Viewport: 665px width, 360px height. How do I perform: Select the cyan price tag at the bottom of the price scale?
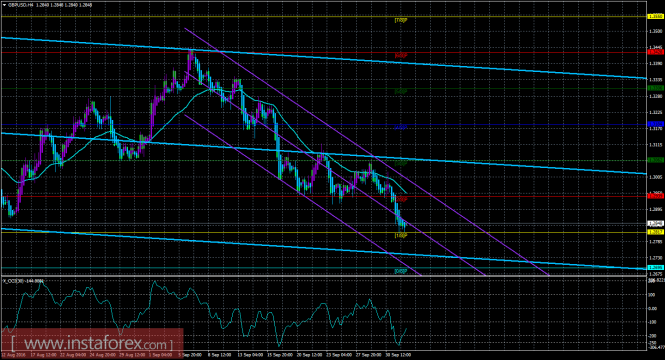tap(656, 268)
